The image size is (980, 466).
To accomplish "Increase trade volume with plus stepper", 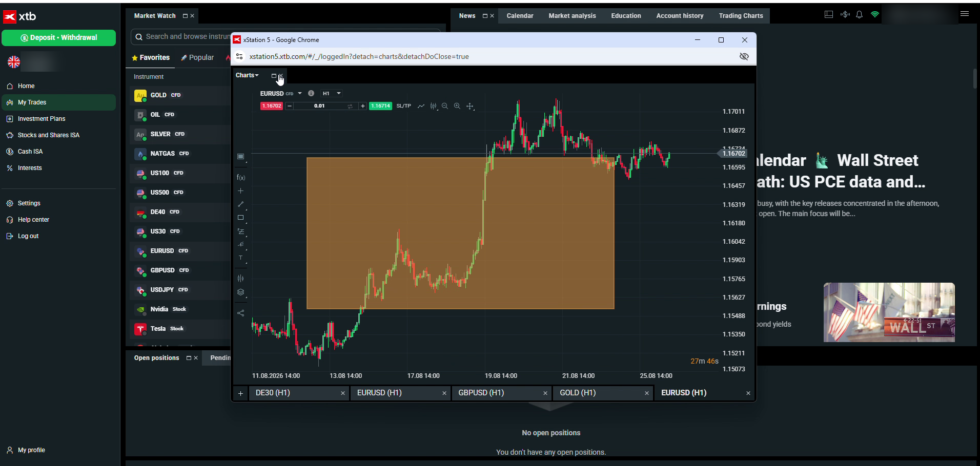I will coord(363,106).
